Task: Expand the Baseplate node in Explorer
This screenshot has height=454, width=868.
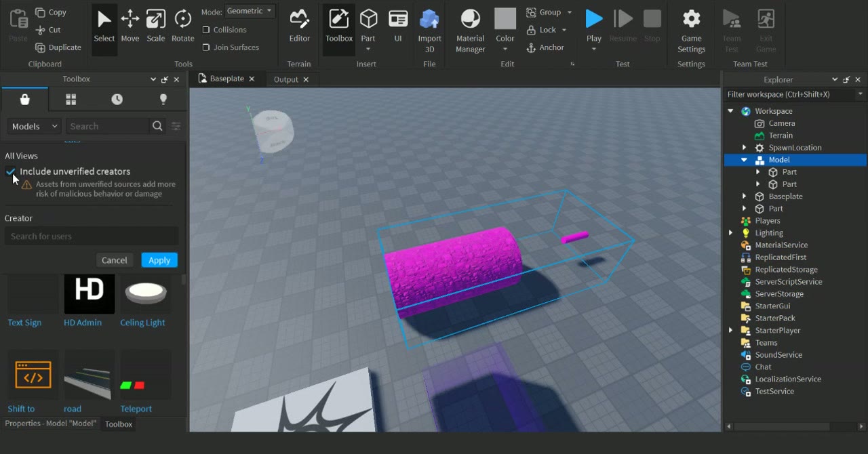Action: coord(744,197)
